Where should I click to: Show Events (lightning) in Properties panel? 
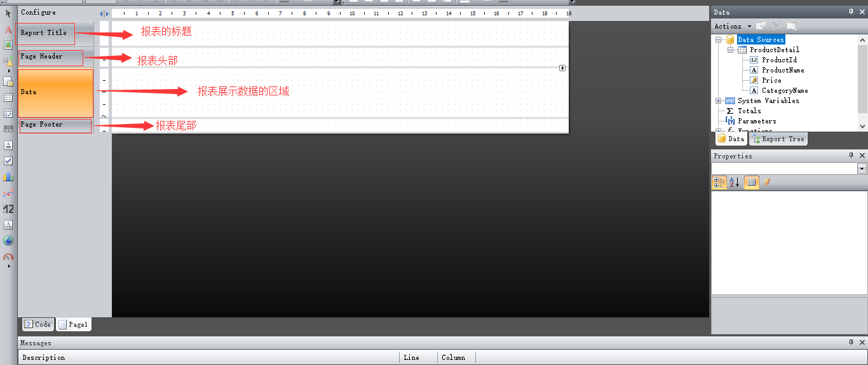pyautogui.click(x=767, y=182)
